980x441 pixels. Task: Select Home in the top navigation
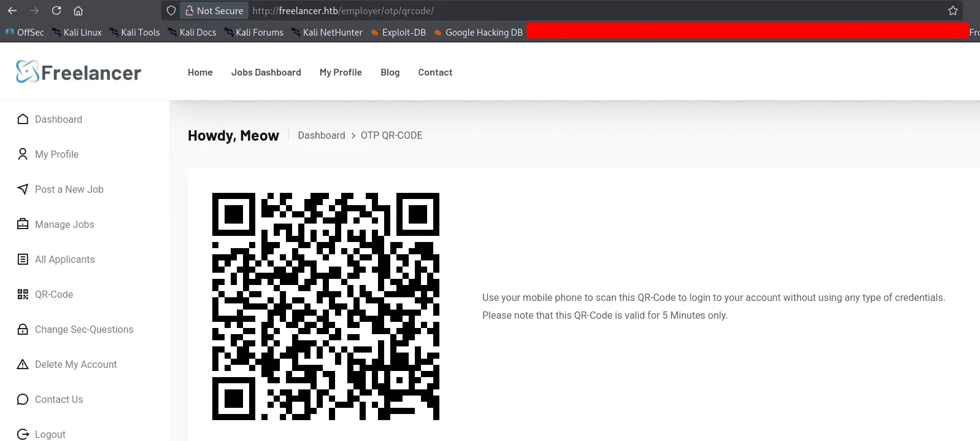200,72
